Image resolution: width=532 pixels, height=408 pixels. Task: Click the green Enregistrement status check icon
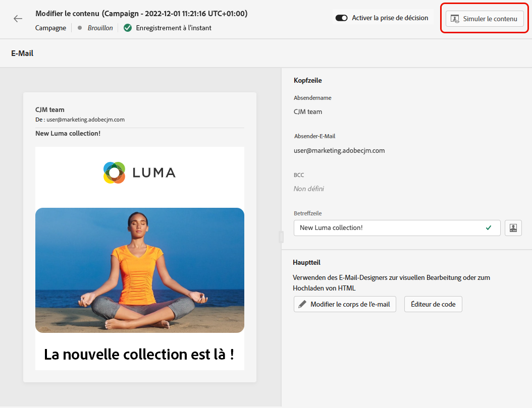click(x=128, y=28)
